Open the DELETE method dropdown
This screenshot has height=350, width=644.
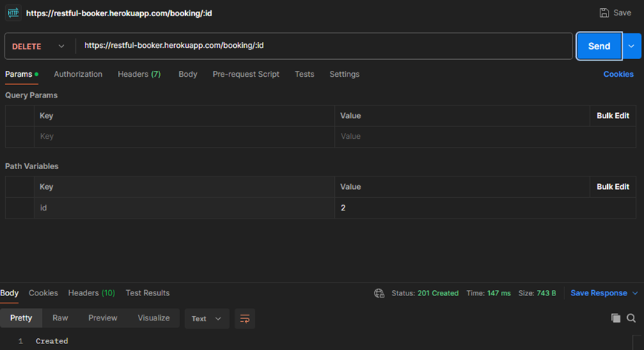(x=39, y=46)
